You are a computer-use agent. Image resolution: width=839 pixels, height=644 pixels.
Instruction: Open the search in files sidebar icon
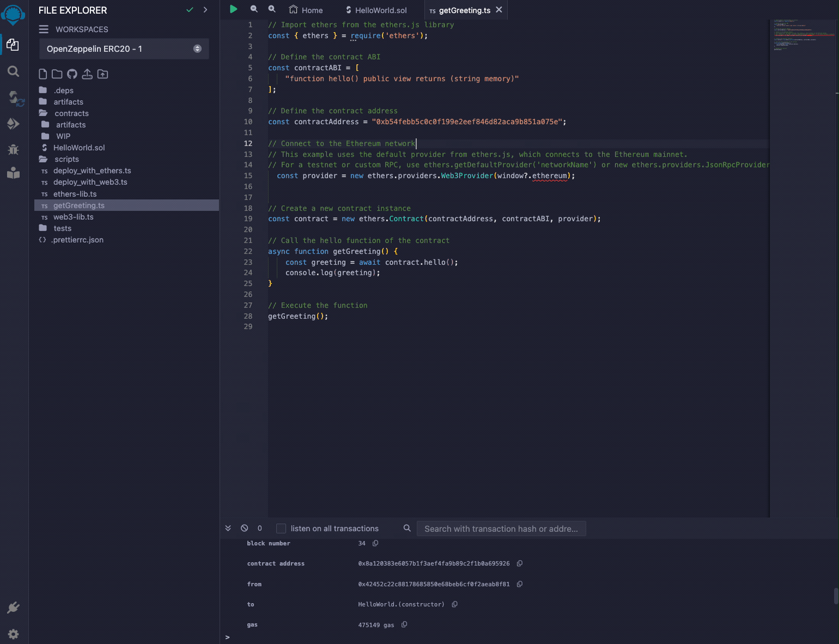coord(14,71)
